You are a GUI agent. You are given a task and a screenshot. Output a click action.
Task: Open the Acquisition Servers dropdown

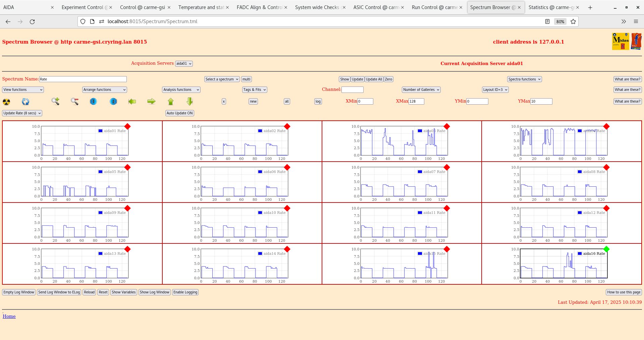(184, 63)
